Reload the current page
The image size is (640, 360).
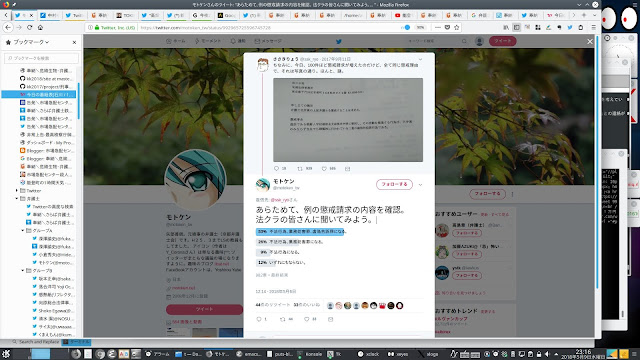pos(29,27)
